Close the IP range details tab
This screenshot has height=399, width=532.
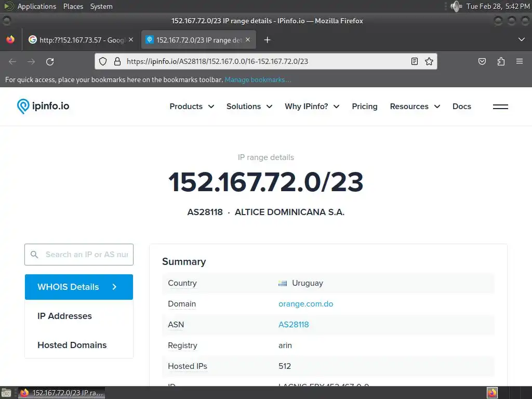tap(248, 39)
